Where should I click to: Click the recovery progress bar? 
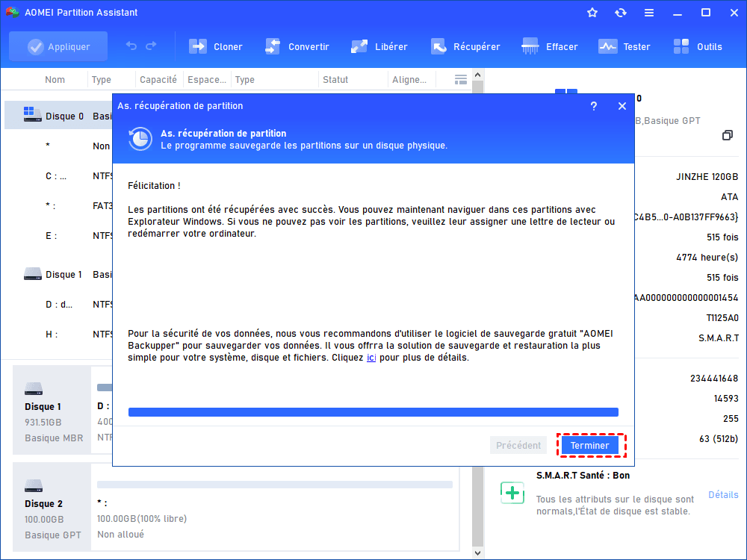pyautogui.click(x=373, y=412)
